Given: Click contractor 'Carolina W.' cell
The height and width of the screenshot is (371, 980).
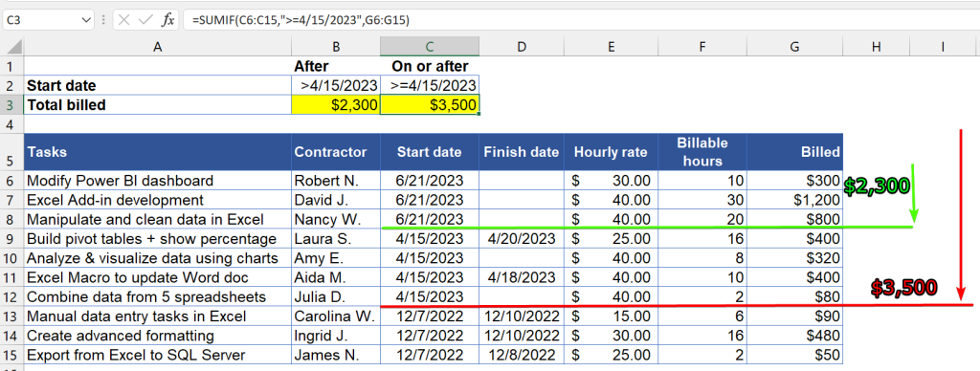Looking at the screenshot, I should (x=336, y=316).
